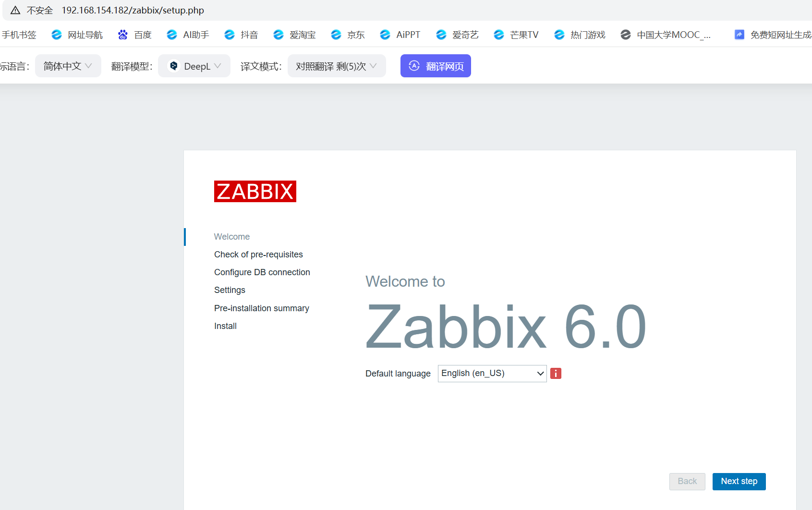Click the address bar URL
Screen dimensions: 812x510
coord(133,10)
